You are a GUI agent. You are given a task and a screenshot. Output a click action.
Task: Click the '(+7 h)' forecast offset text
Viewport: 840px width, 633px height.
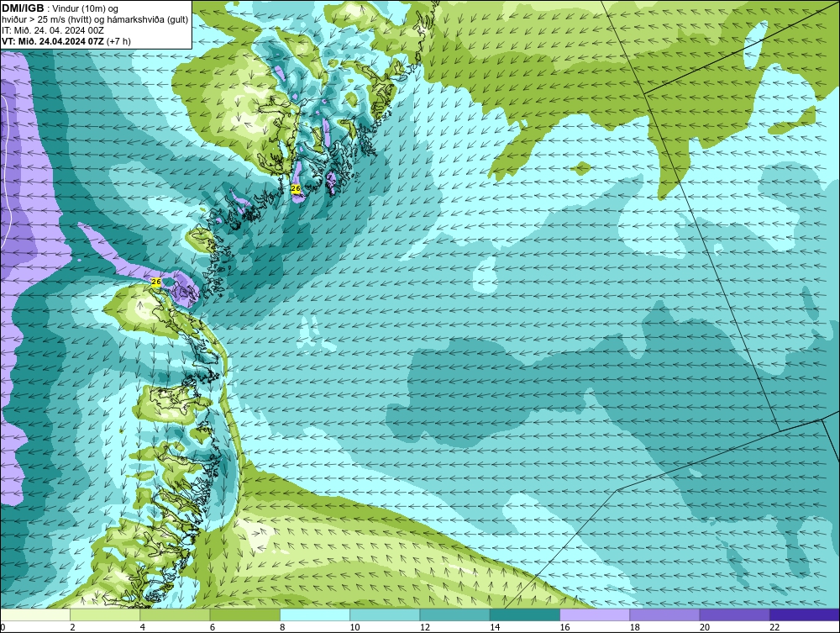pos(118,41)
